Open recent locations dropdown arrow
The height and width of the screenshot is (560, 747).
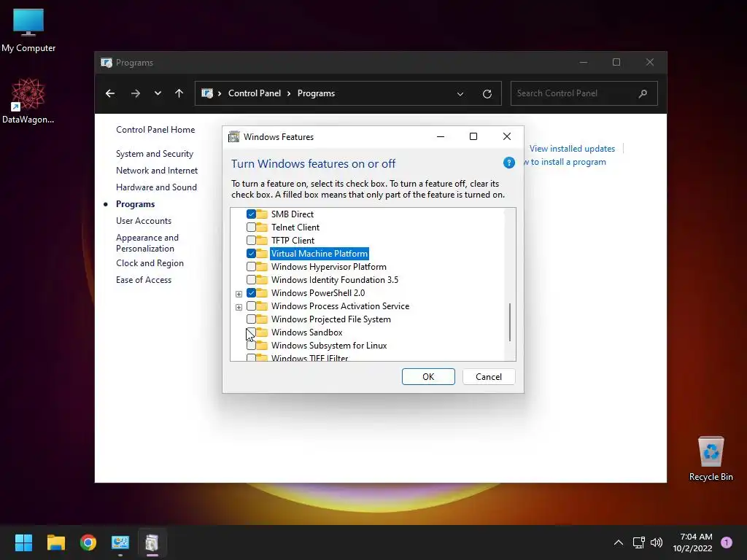click(x=158, y=93)
